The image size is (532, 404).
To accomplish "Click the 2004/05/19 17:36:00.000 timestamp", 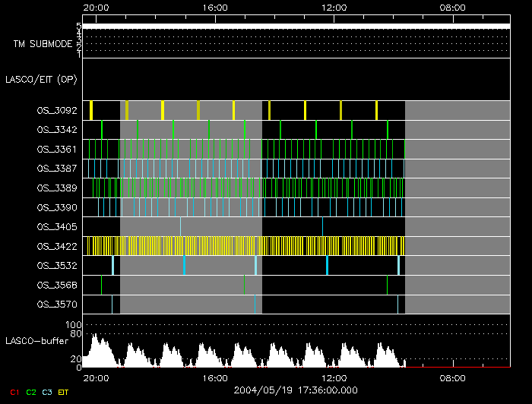I will [x=296, y=390].
